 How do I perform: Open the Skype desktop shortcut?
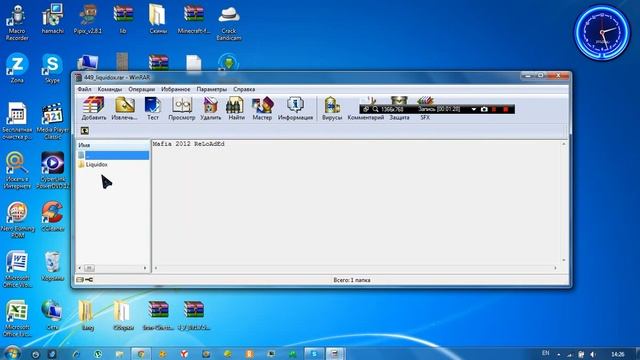(x=52, y=68)
